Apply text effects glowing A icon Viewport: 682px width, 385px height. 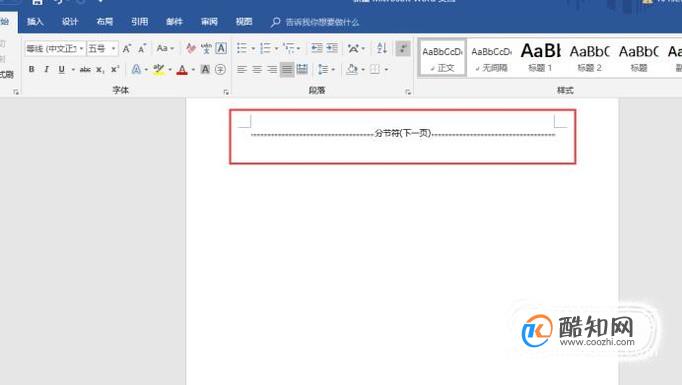tap(136, 69)
